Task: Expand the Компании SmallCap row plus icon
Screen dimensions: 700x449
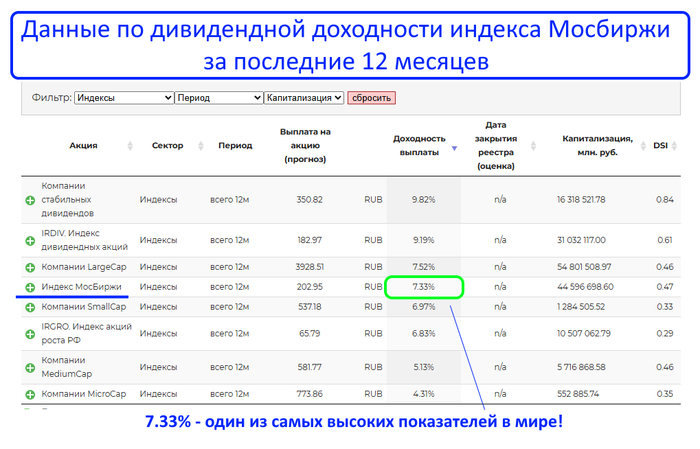Action: click(x=30, y=306)
